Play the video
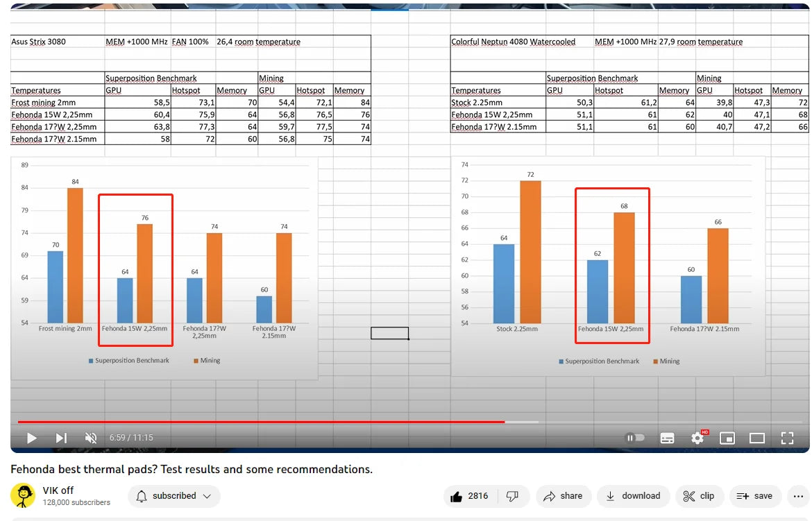812x521 pixels. 32,438
